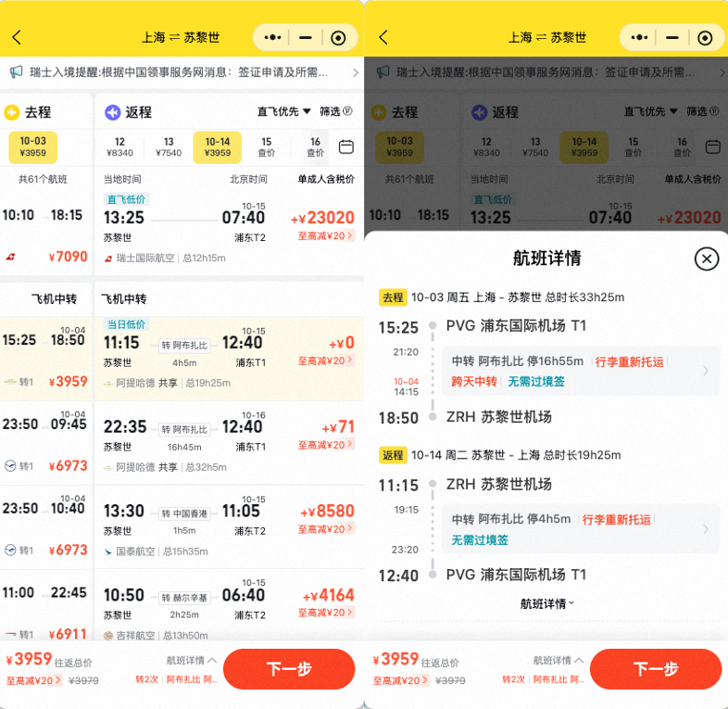Tap 下一步 button on right screen
The height and width of the screenshot is (709, 728).
(x=656, y=669)
